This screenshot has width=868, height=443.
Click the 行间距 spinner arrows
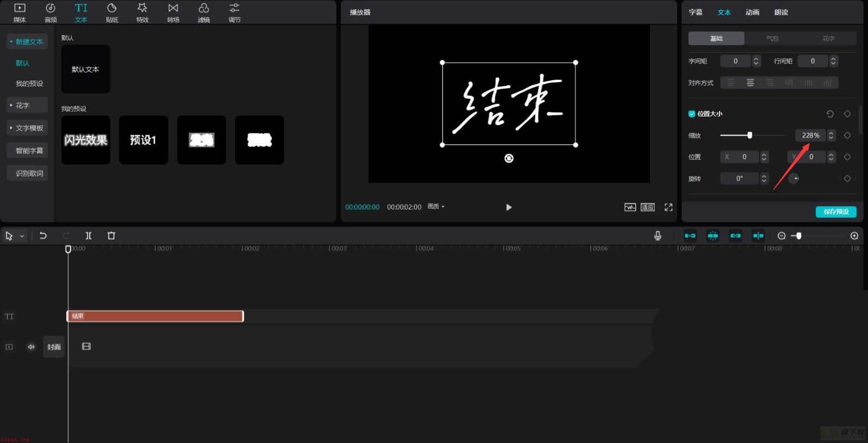[833, 61]
